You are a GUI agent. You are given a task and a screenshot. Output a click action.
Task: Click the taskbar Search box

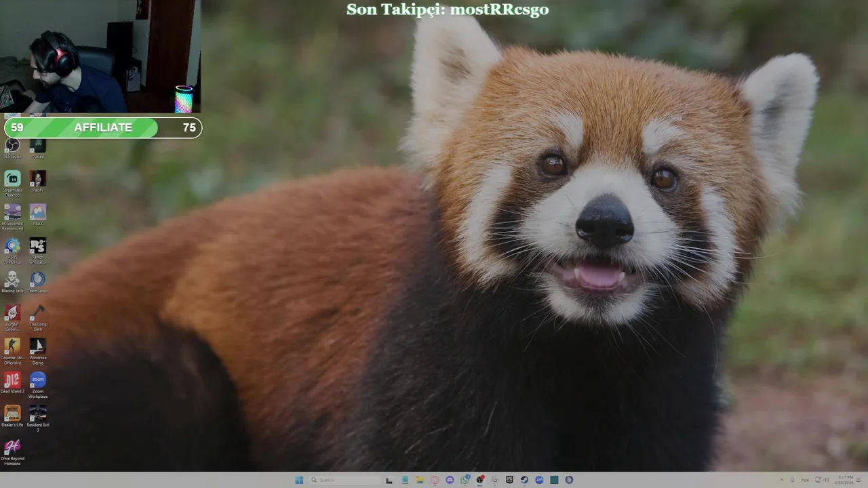tap(344, 480)
